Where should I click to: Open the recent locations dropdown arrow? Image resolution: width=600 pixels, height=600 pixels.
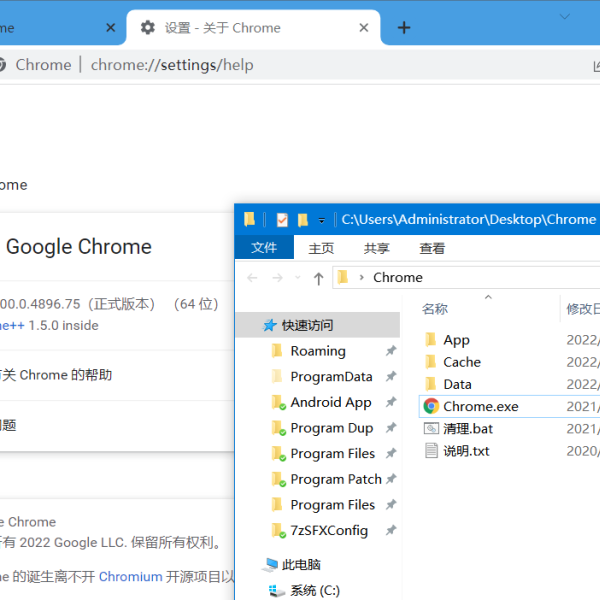tap(297, 277)
